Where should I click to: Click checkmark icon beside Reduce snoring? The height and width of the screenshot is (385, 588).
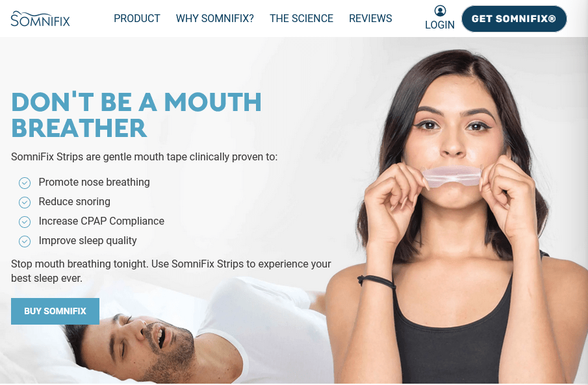25,203
